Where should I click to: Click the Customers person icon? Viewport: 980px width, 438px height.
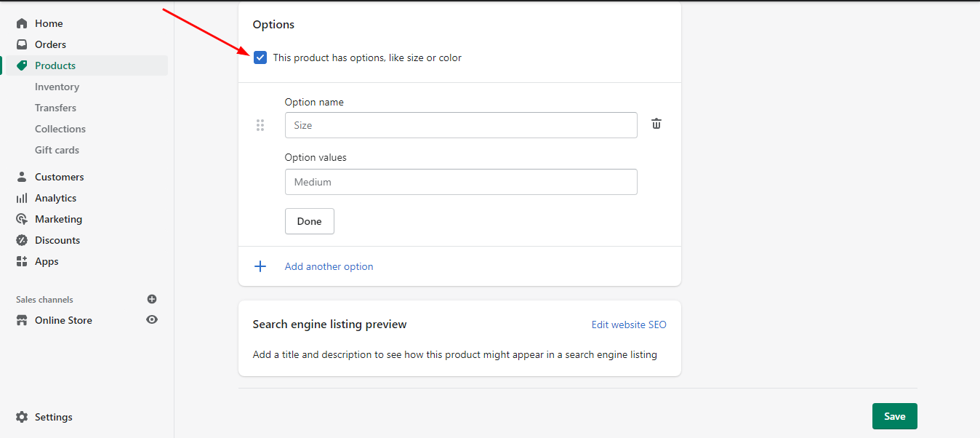(x=22, y=177)
